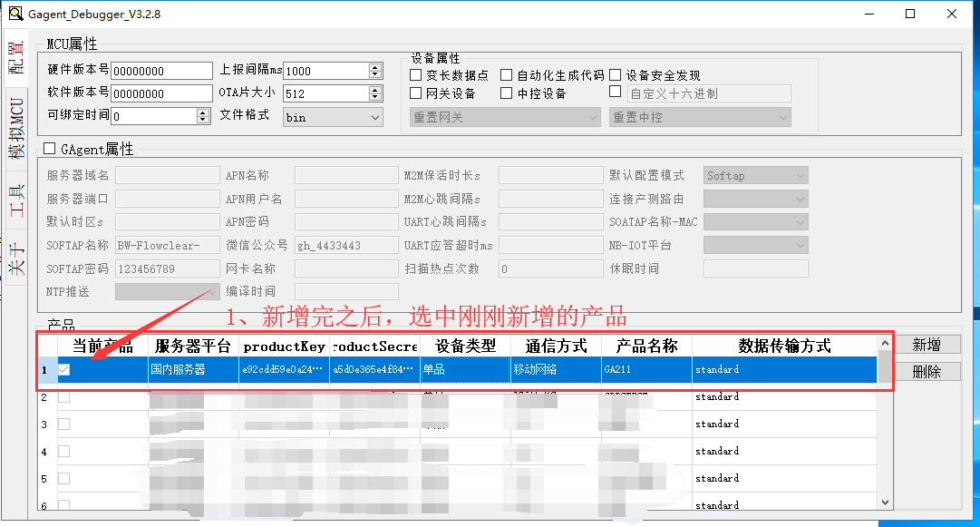Screen dimensions: 980x527
Task: Toggle the 自动化生成代码 checkbox
Action: tap(507, 75)
